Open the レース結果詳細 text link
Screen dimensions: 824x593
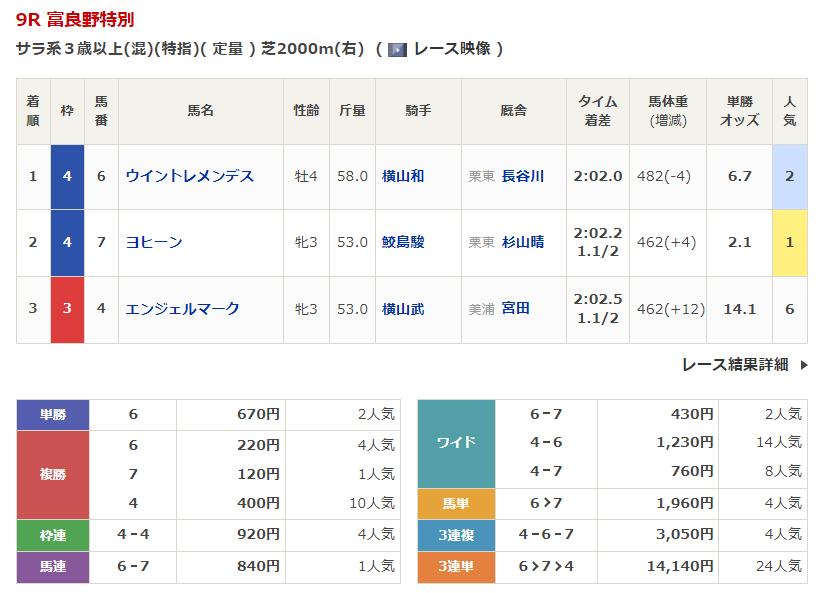pyautogui.click(x=734, y=365)
